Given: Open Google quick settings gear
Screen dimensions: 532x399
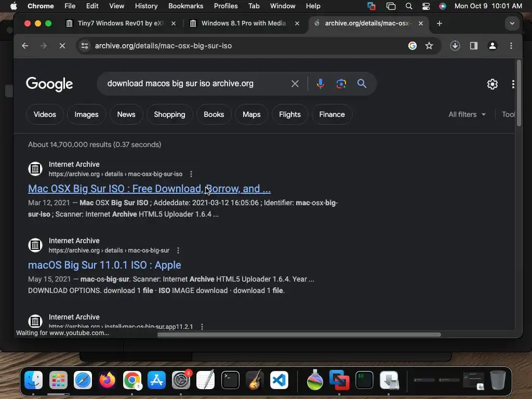Looking at the screenshot, I should point(493,84).
